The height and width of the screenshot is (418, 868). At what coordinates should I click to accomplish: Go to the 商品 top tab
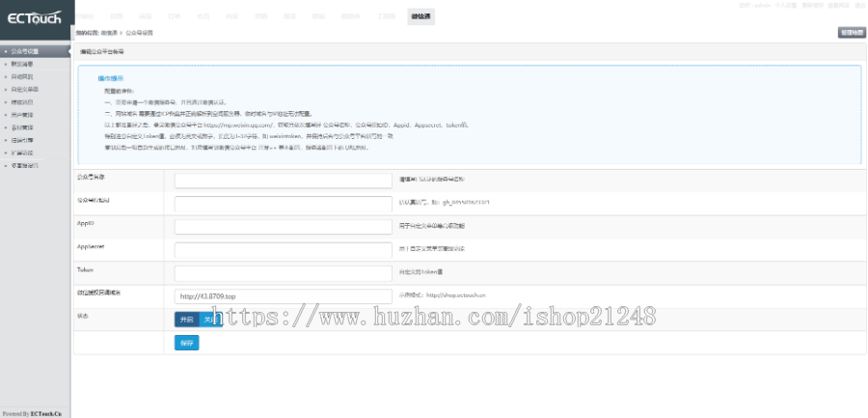tap(145, 16)
